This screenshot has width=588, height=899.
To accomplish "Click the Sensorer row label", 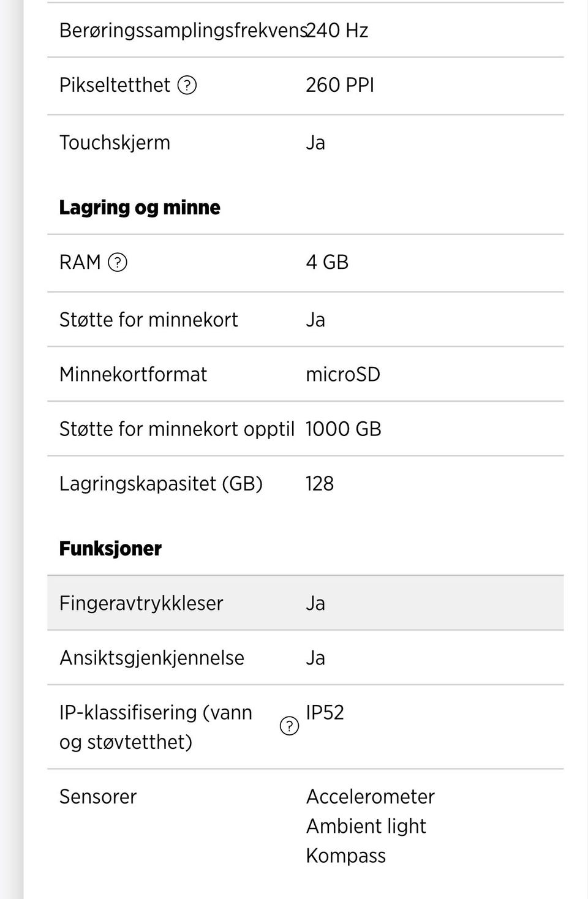I will point(97,797).
